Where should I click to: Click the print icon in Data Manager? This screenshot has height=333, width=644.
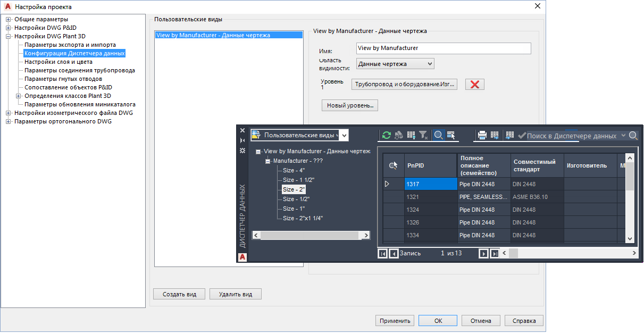coord(482,135)
